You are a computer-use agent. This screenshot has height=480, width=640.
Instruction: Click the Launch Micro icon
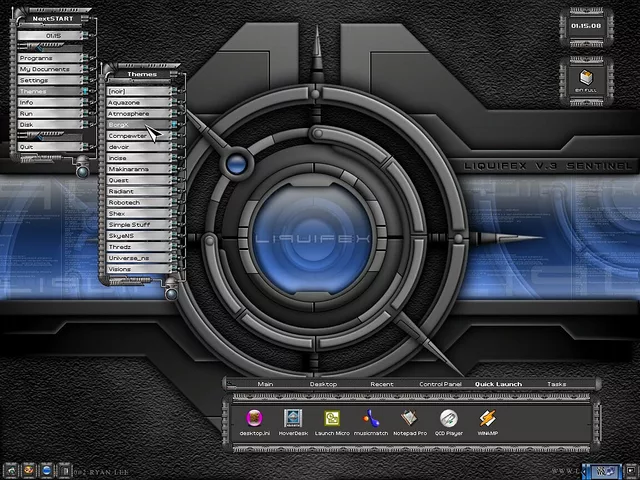tap(332, 419)
